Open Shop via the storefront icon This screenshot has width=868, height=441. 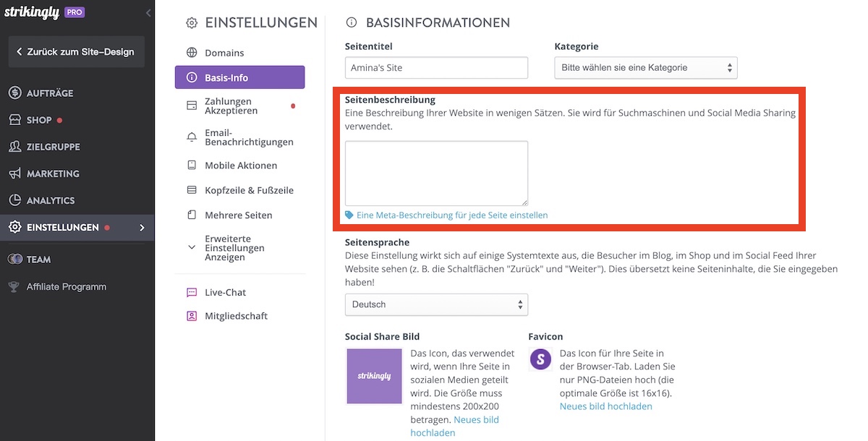coord(14,120)
